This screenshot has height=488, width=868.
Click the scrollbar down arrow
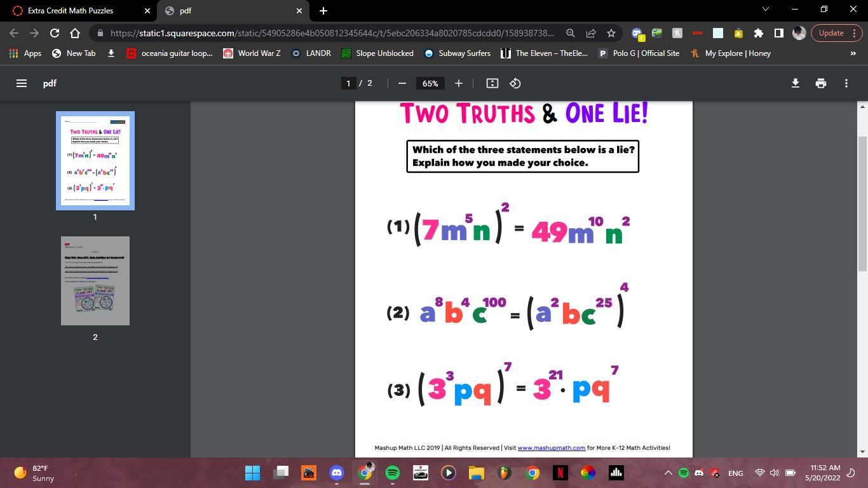[863, 452]
